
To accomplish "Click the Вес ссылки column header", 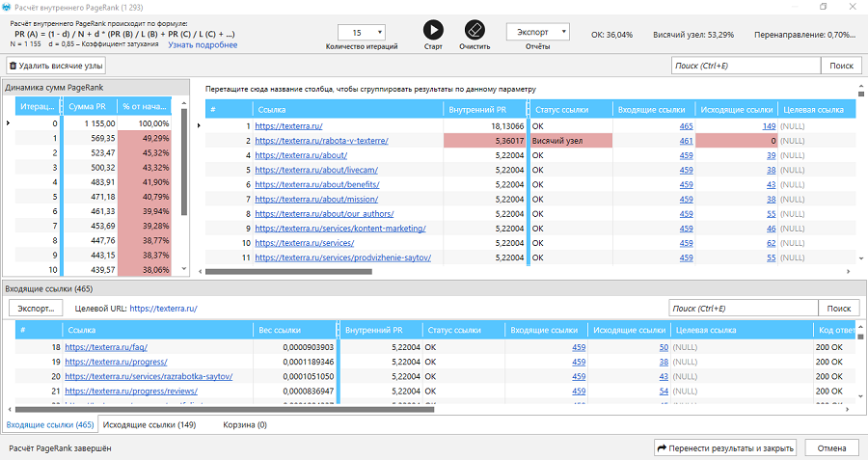I will [294, 330].
